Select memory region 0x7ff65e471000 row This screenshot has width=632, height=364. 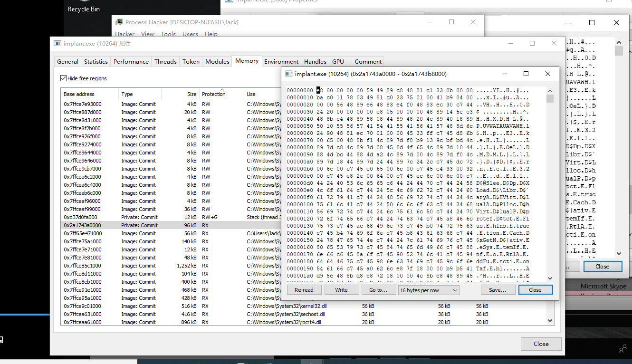tap(171, 233)
